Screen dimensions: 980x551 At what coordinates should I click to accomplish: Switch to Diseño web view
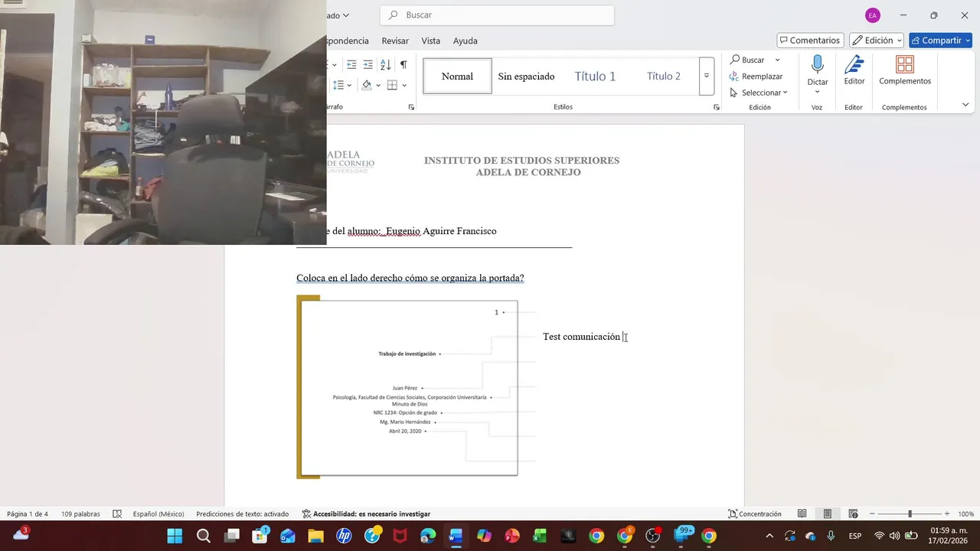click(x=853, y=514)
